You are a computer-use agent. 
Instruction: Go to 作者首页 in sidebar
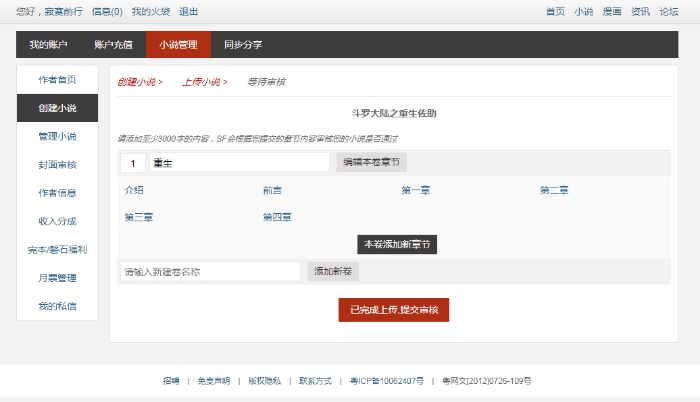pyautogui.click(x=57, y=80)
